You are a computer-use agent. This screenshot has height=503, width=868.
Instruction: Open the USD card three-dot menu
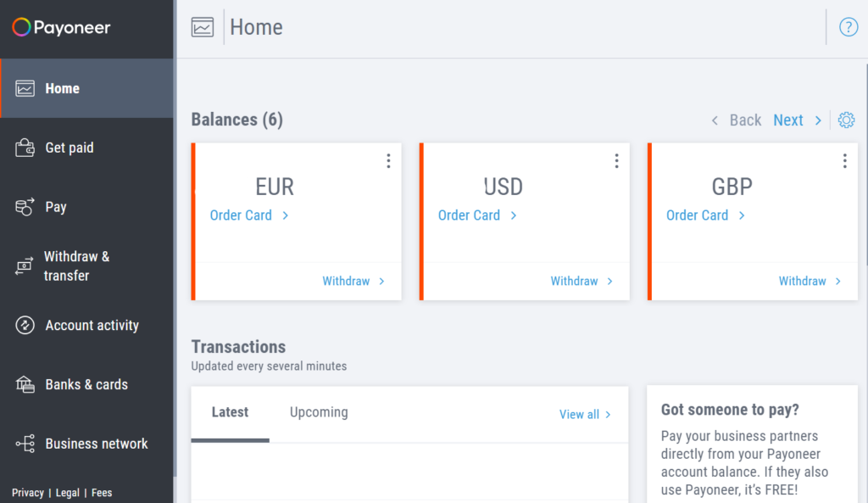616,159
